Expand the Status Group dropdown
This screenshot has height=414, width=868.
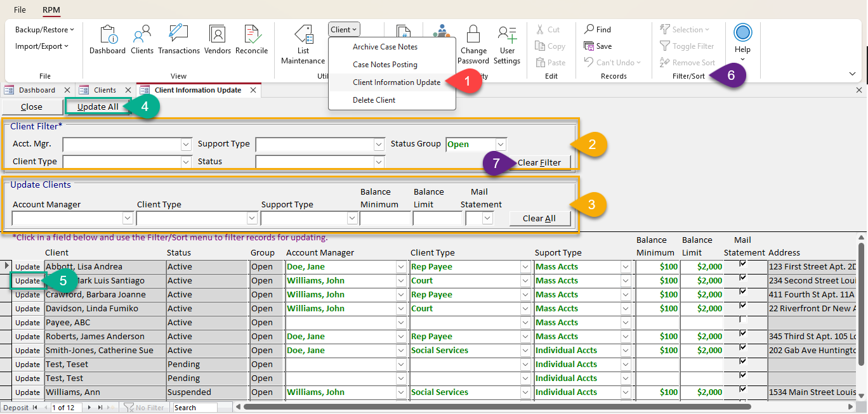click(x=501, y=145)
